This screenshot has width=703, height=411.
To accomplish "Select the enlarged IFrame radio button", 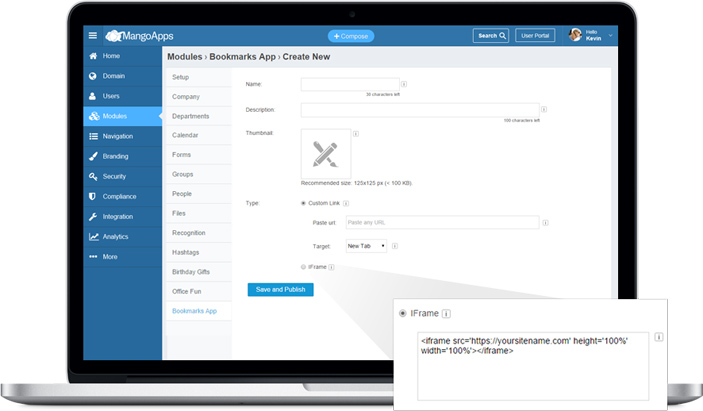I will tap(403, 313).
